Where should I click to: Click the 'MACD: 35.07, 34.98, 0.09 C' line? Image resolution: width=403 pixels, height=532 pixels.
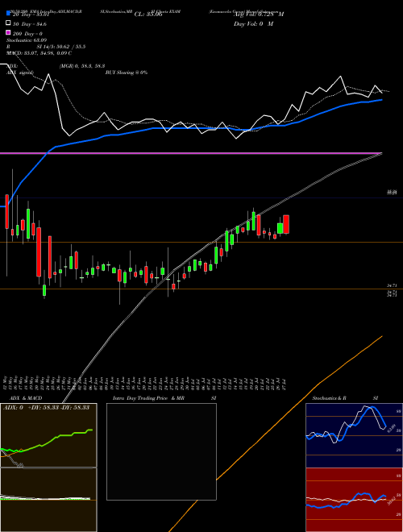click(x=39, y=53)
